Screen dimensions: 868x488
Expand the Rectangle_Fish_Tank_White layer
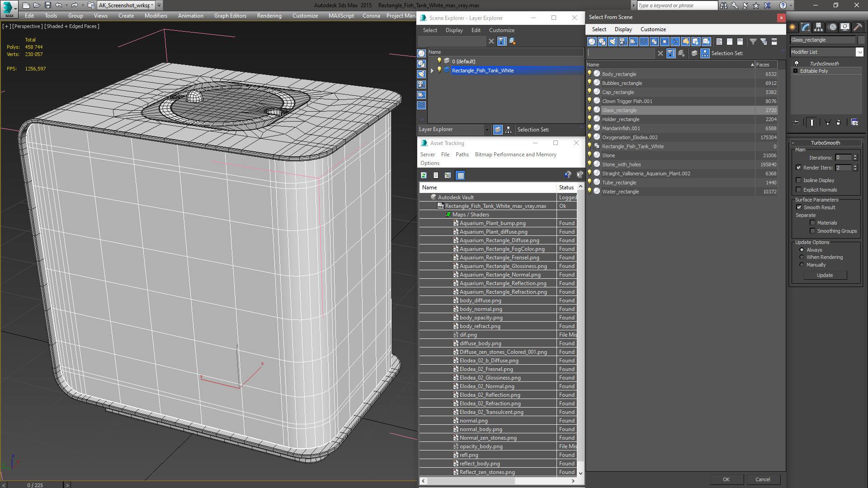(432, 70)
